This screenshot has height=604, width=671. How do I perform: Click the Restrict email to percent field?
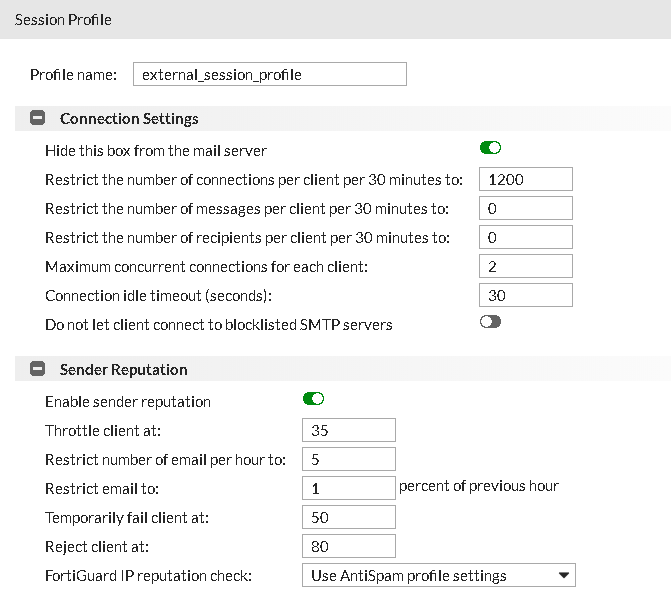click(x=348, y=488)
